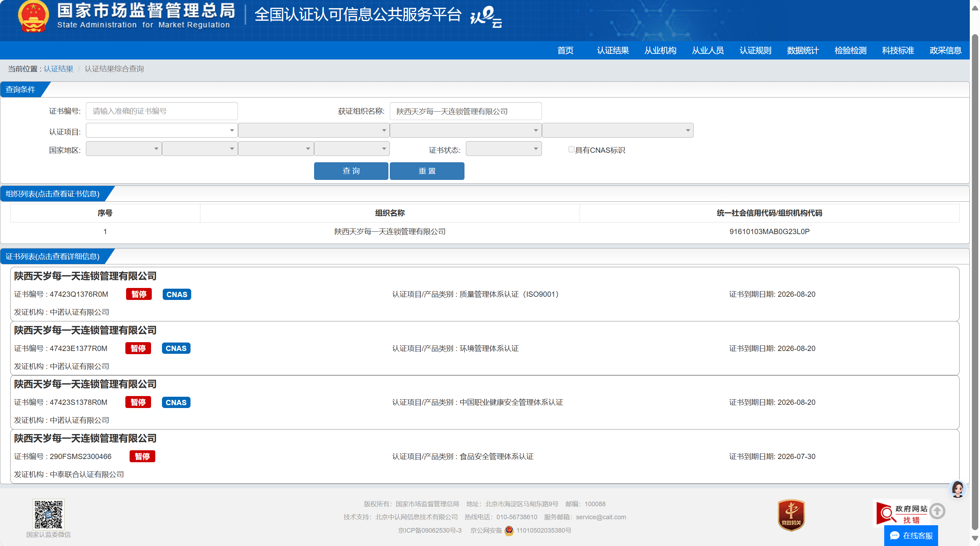
Task: Open 检验检测 navigation menu item
Action: click(851, 50)
